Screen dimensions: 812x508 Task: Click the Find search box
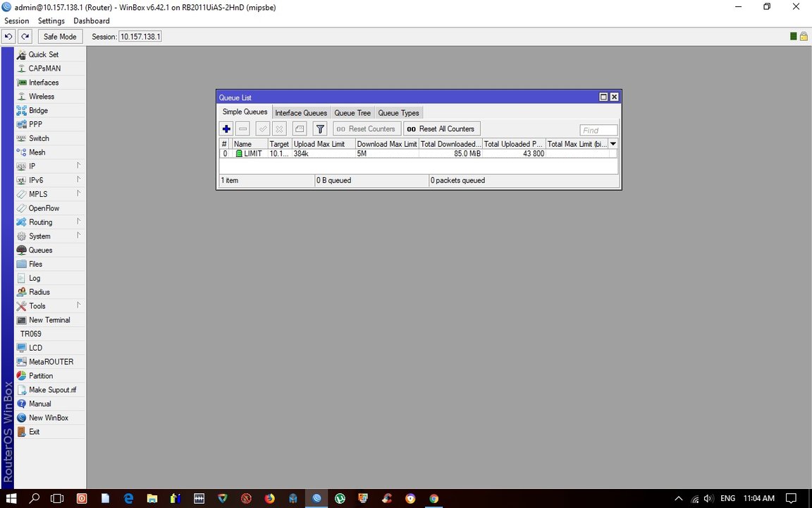click(598, 131)
